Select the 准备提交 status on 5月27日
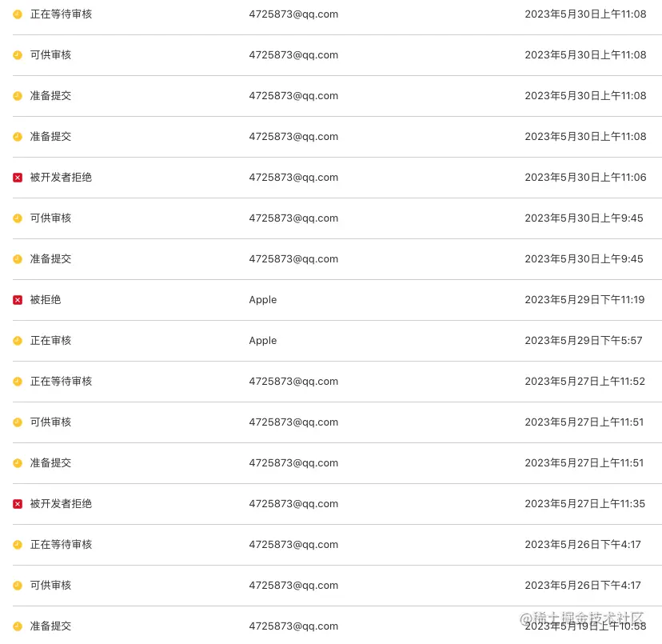 [x=50, y=462]
